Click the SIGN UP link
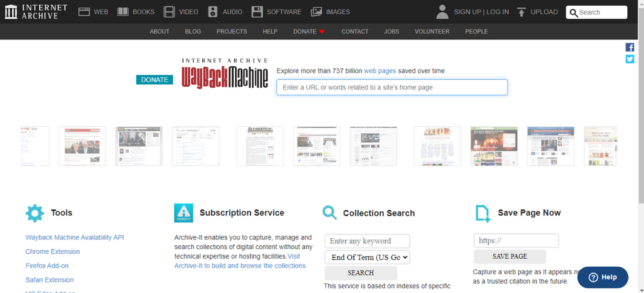 click(468, 12)
